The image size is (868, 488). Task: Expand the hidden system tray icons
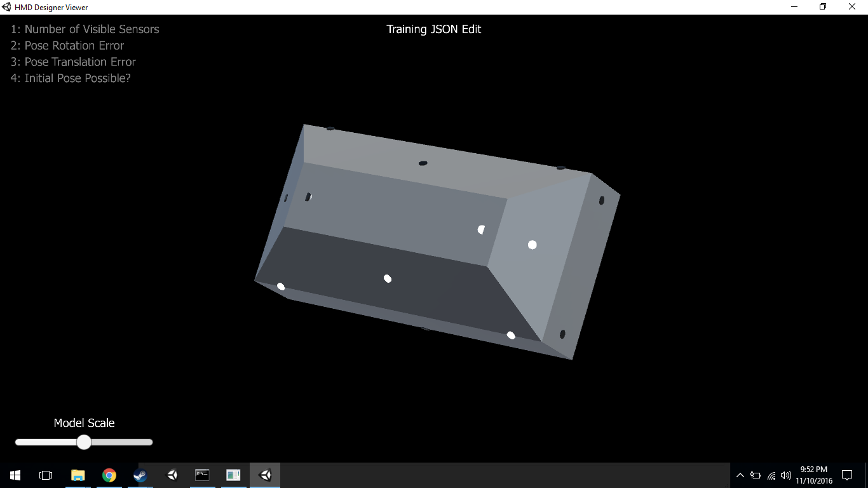tap(740, 475)
